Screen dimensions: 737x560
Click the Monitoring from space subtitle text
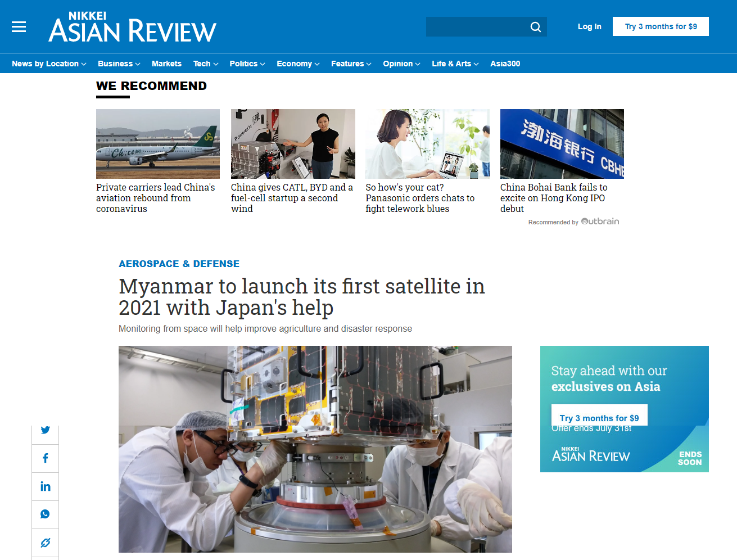pyautogui.click(x=265, y=328)
